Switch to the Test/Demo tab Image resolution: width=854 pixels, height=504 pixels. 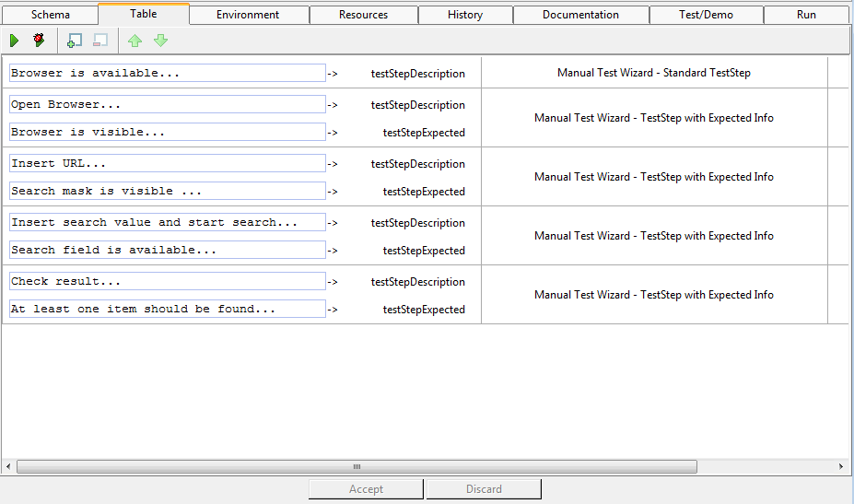point(706,15)
